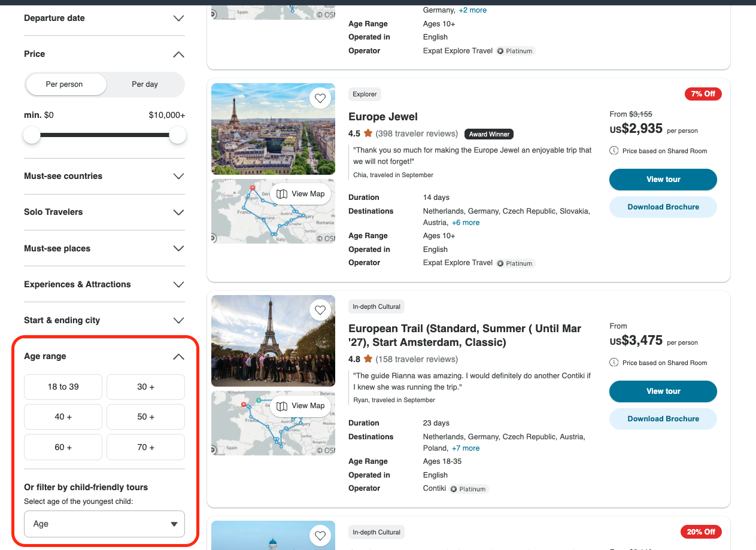This screenshot has height=550, width=756.
Task: Click the 20% Off discount badge
Action: (701, 531)
